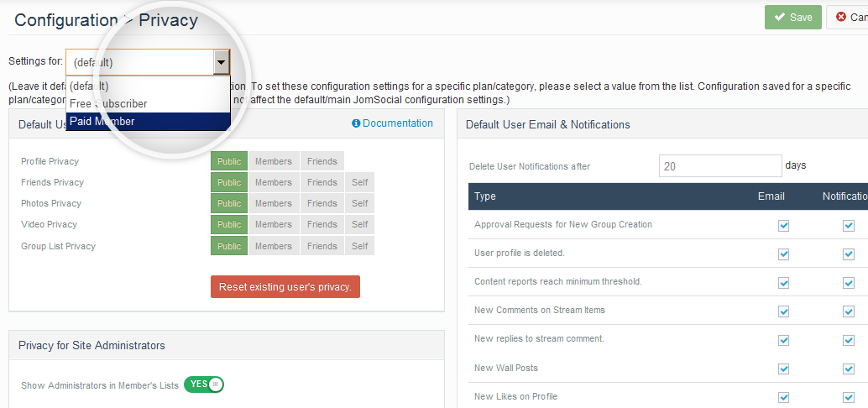Set Profile Privacy to Friends
This screenshot has width=868, height=408.
tap(322, 161)
